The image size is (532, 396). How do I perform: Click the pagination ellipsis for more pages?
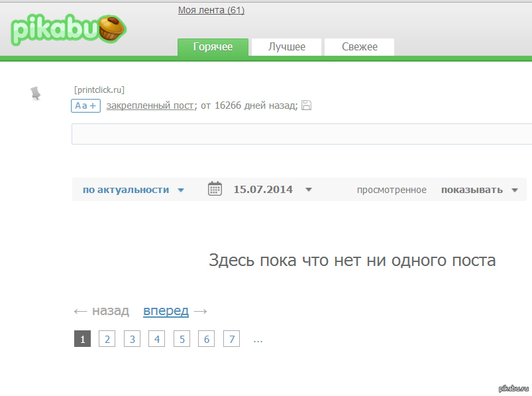coord(258,340)
